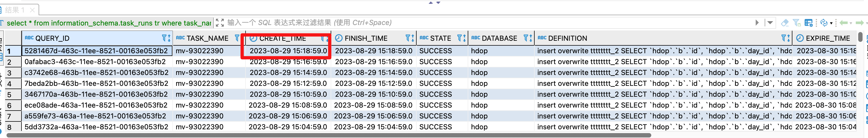Click the blue refresh arrows icon
The image size is (868, 138).
click(824, 23)
